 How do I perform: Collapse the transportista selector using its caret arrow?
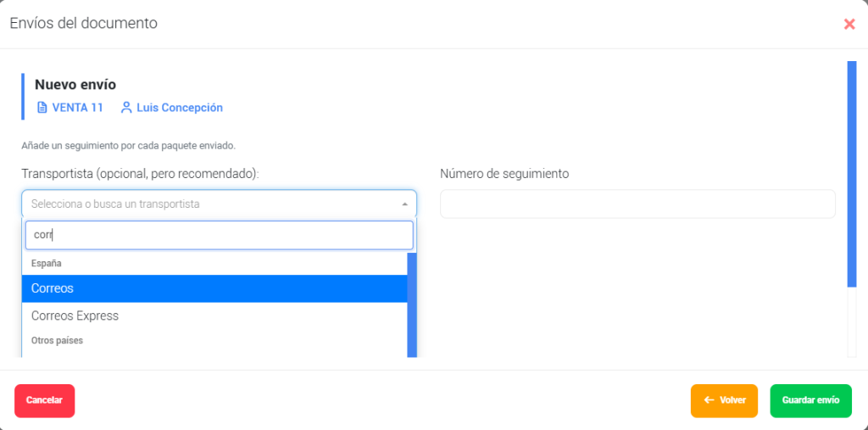[x=404, y=204]
